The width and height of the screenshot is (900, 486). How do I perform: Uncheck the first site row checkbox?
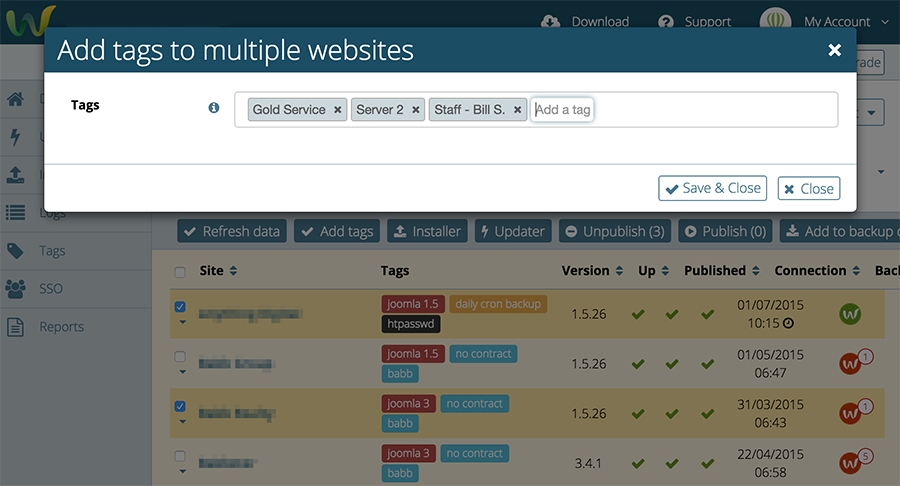click(x=180, y=306)
